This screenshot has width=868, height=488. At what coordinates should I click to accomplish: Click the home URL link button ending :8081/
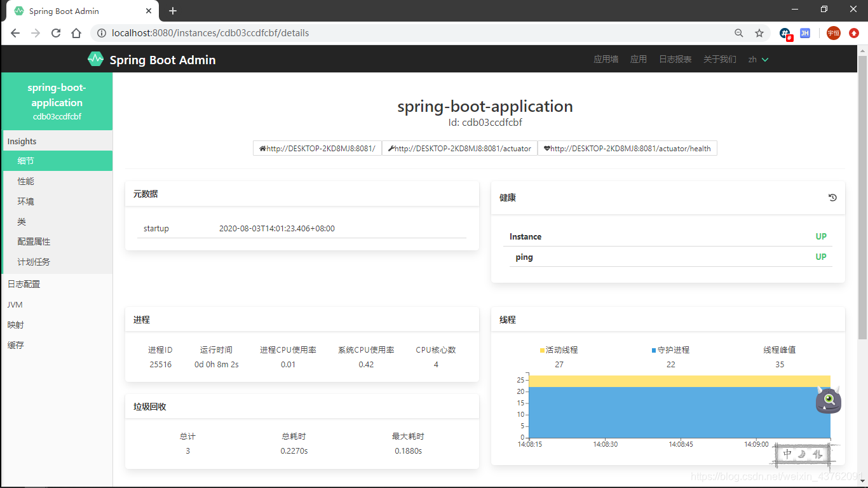pyautogui.click(x=317, y=148)
